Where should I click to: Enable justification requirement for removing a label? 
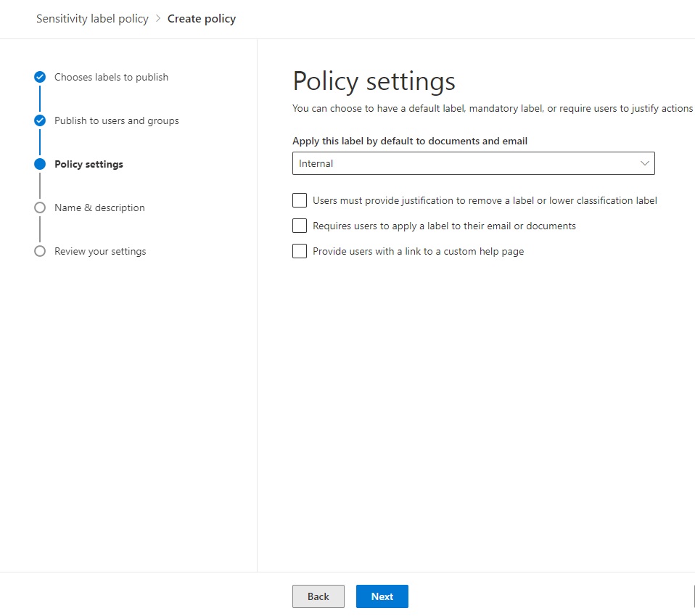point(300,200)
